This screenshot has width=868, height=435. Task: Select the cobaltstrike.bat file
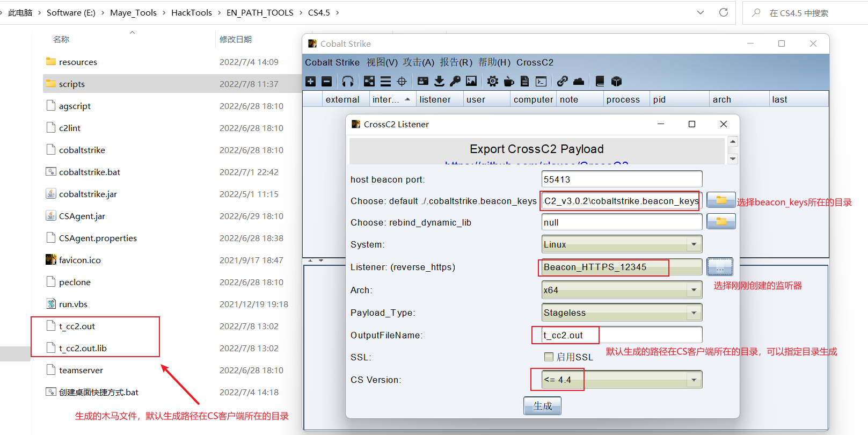(89, 172)
